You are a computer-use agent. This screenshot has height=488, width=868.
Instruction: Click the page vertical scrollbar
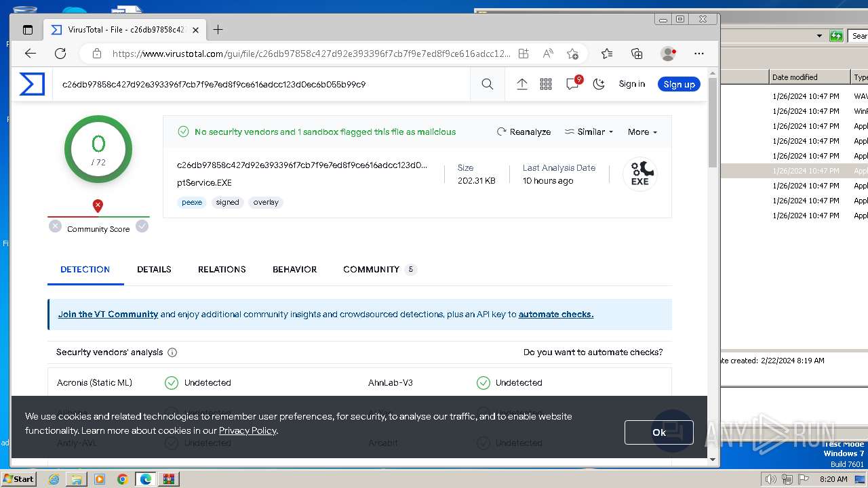click(713, 122)
